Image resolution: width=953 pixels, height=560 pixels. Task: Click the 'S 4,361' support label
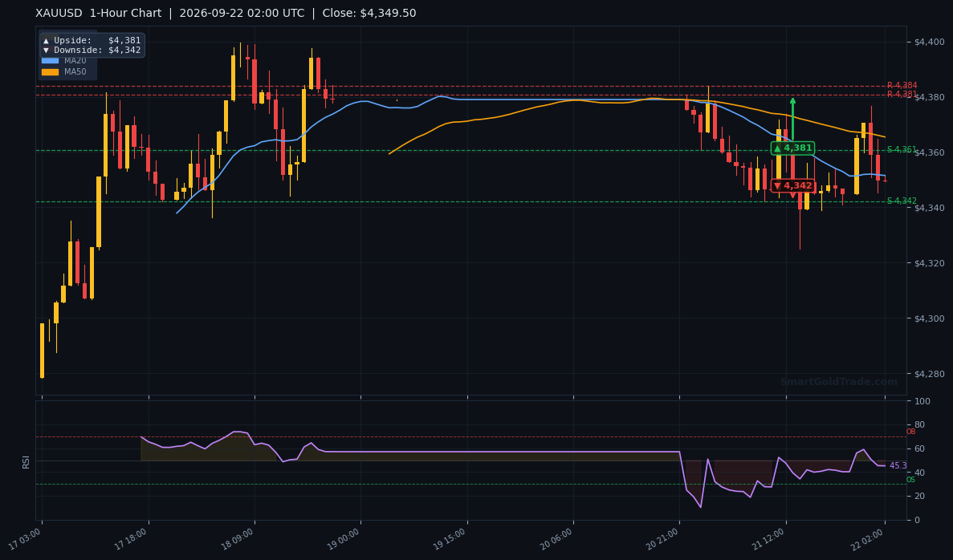click(902, 149)
